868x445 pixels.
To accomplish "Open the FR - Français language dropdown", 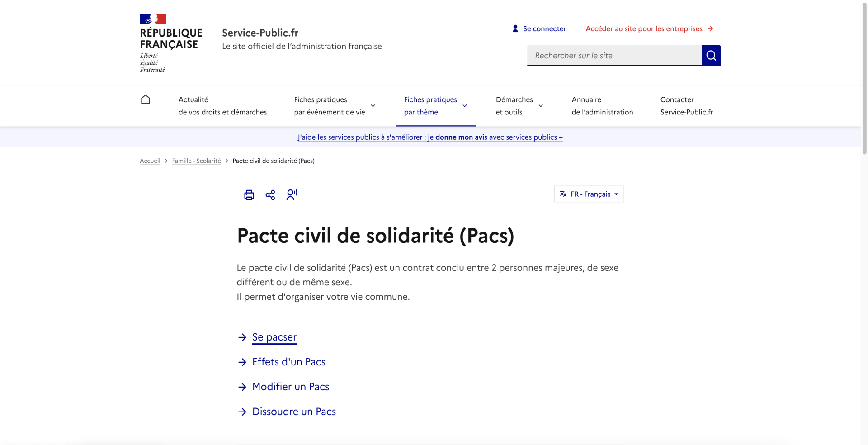I will (589, 194).
